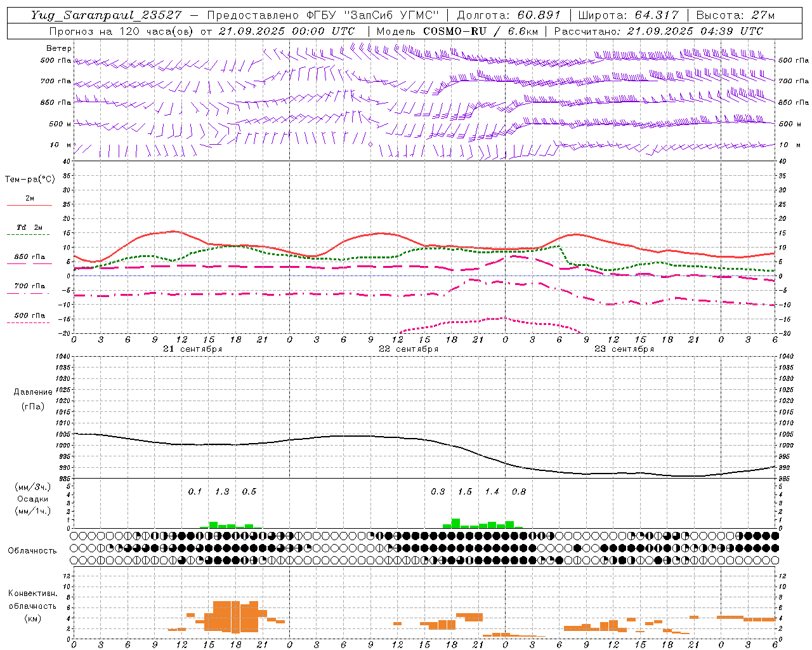The height and width of the screenshot is (650, 812).
Task: Click the station title Yug_Saranpaul_23527
Action: point(107,15)
